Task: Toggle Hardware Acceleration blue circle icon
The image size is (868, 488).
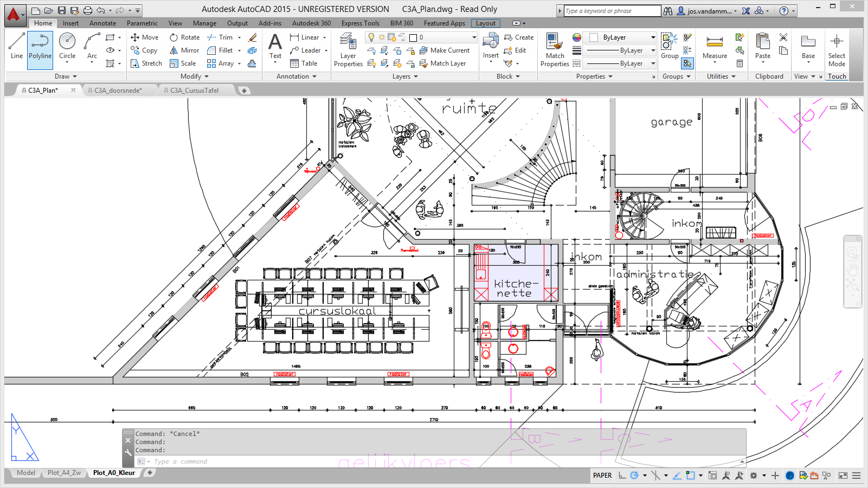Action: coord(790,476)
